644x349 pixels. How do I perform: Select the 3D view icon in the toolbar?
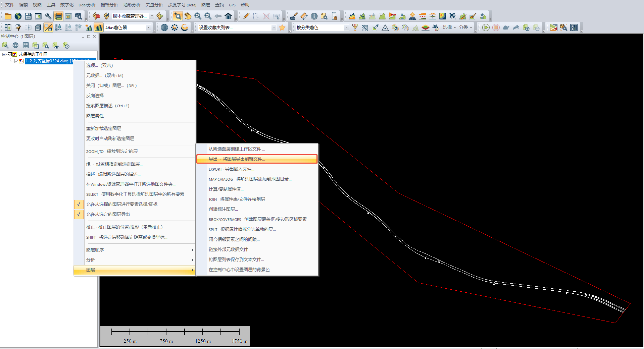(x=38, y=27)
